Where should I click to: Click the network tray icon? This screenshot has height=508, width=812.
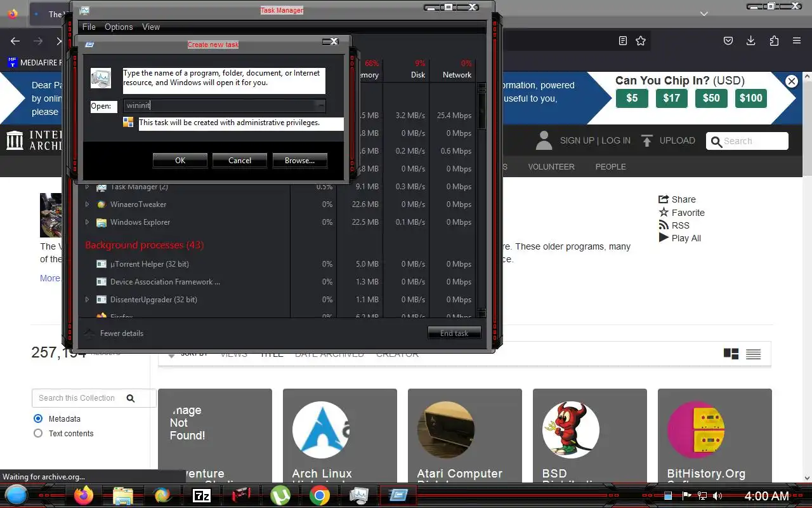(702, 495)
